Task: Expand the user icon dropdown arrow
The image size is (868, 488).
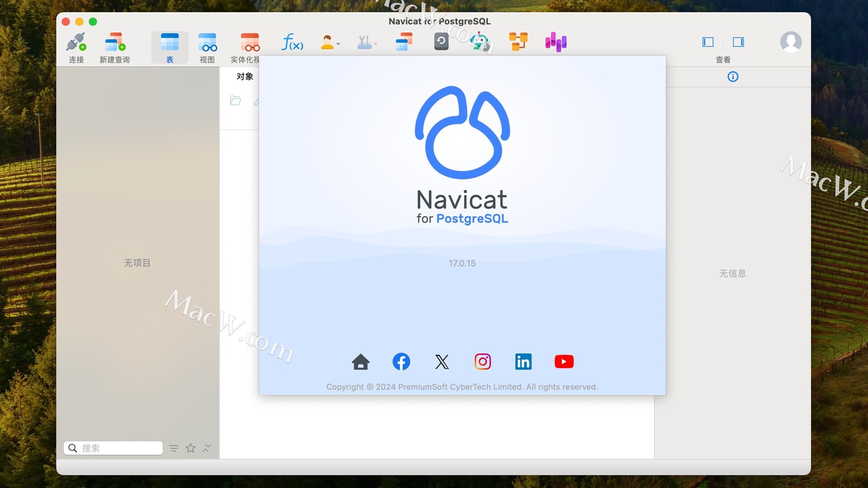Action: pos(338,44)
